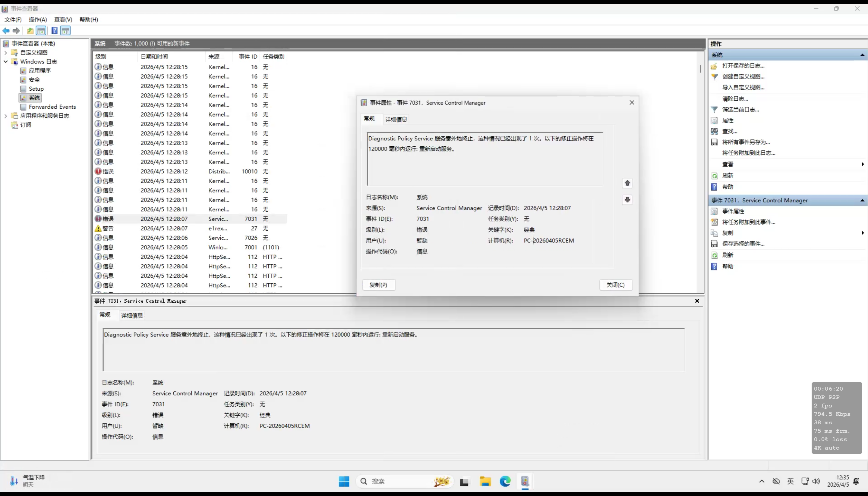Close the bottom event preview pane
868x496 pixels.
click(697, 301)
